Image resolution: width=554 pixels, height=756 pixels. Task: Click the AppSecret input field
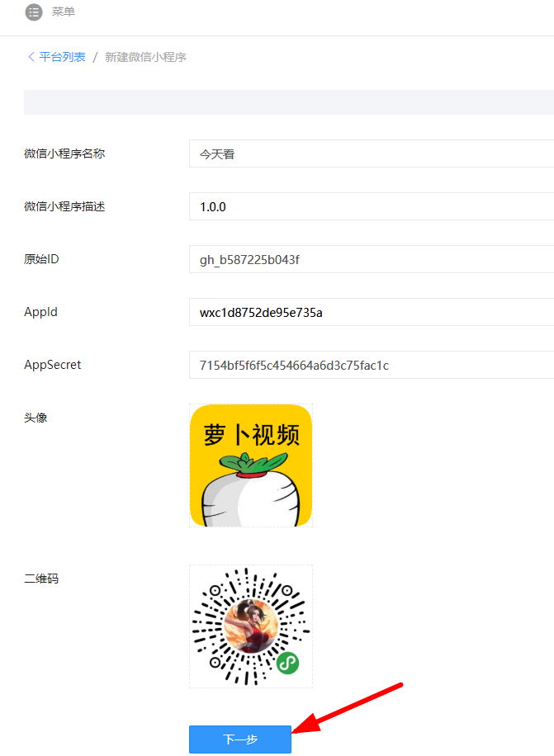click(x=372, y=365)
